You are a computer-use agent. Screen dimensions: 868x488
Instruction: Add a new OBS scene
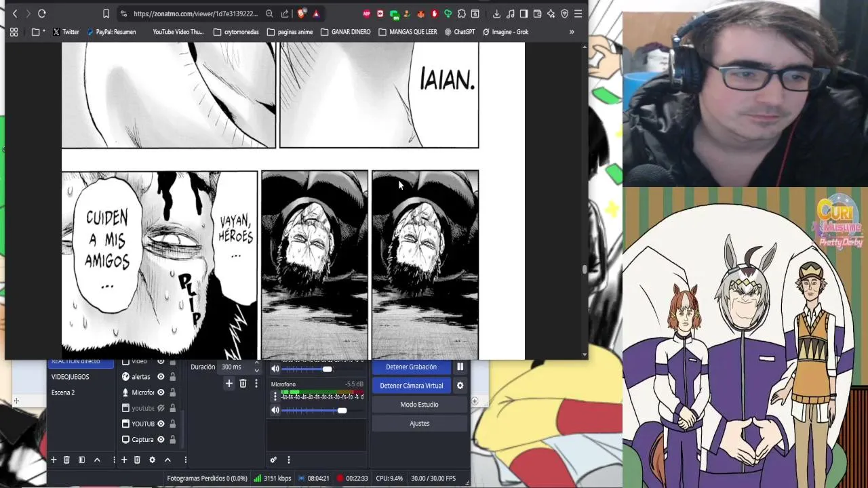click(x=54, y=460)
